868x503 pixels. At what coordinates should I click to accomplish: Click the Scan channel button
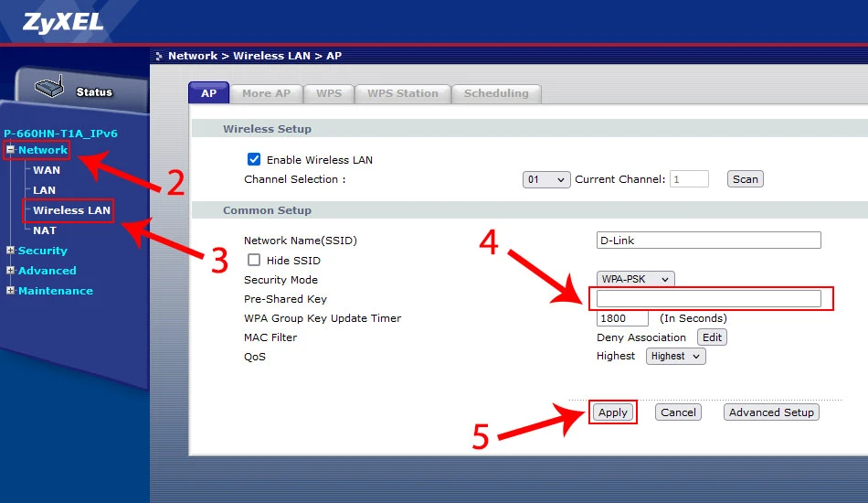[x=745, y=179]
